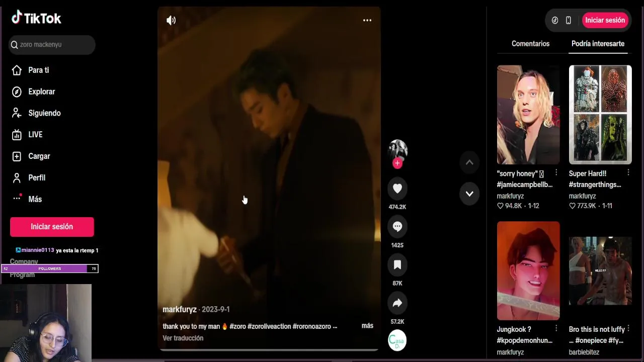Switch to Podría interesarte tab

(x=598, y=44)
